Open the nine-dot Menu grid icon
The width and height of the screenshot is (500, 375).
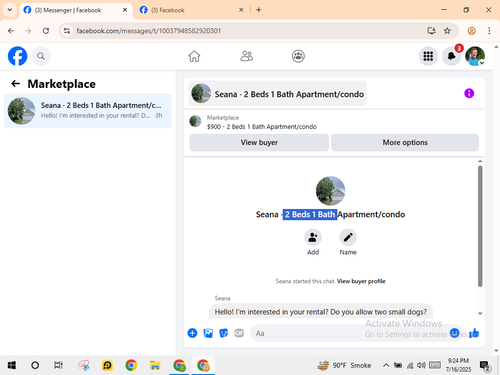pyautogui.click(x=428, y=56)
